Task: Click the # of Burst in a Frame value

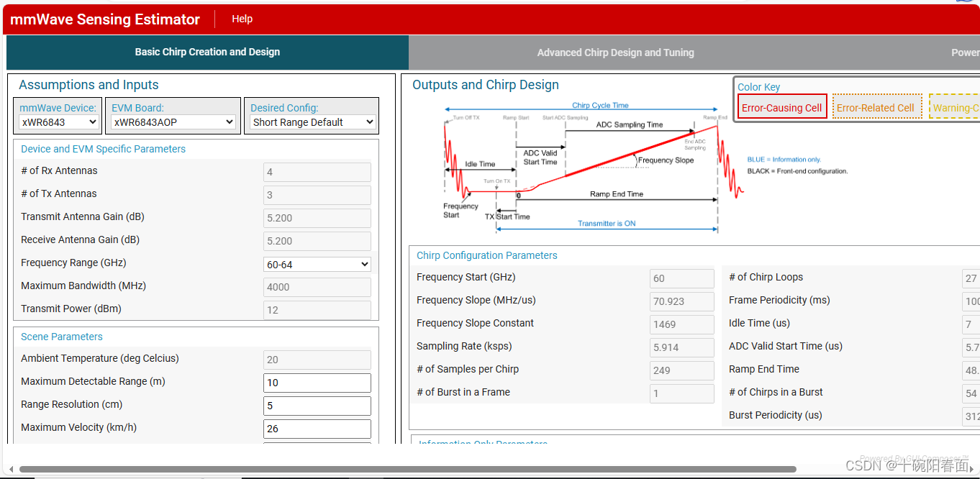Action: coord(682,393)
